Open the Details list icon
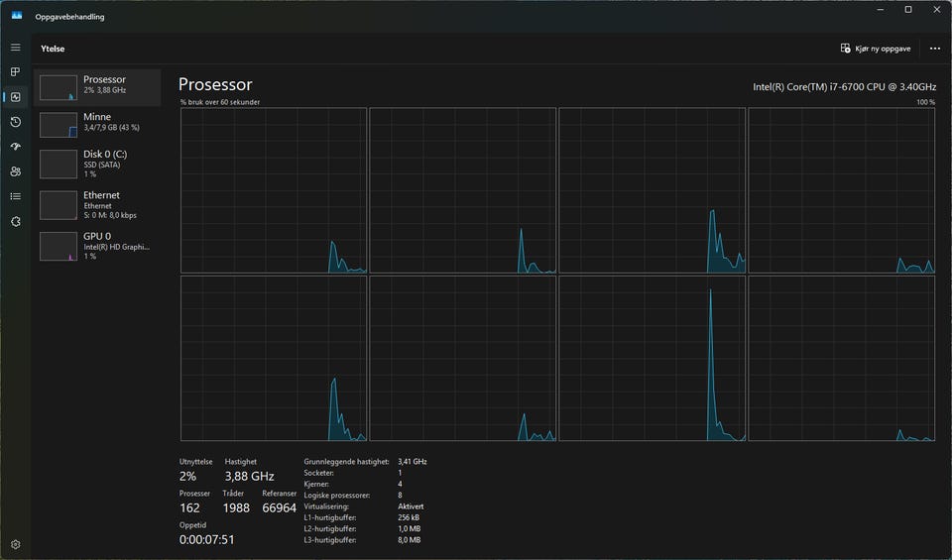Screen dimensions: 952x560 point(15,196)
